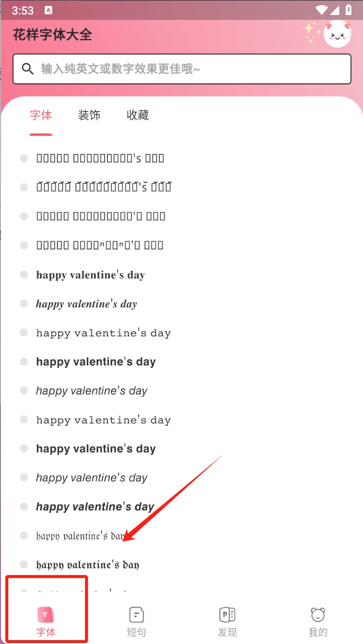Focus the 输入纯英文或数字 search field

click(x=182, y=69)
